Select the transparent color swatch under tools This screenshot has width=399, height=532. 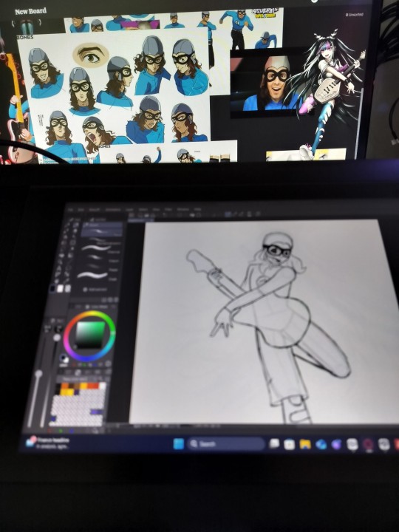click(x=67, y=289)
